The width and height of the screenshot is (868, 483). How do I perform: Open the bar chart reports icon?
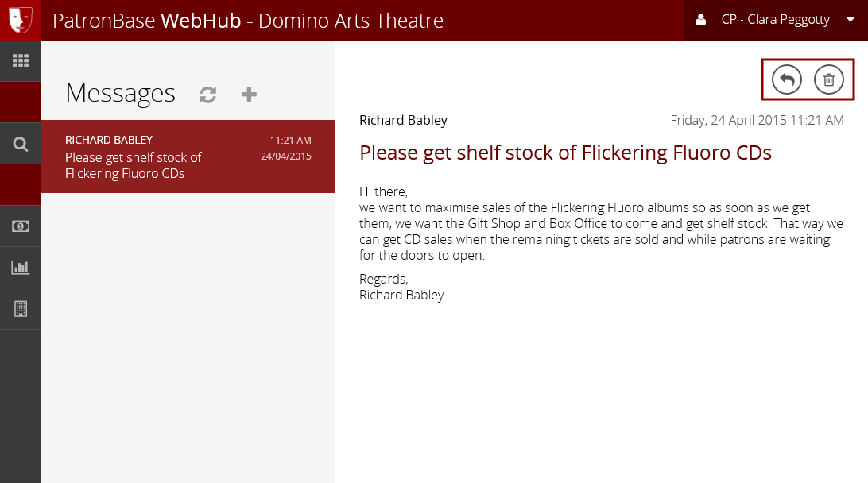21,268
